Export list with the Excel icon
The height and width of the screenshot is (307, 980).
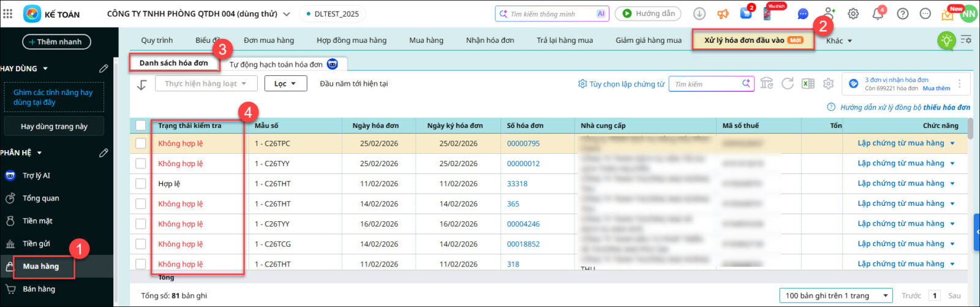(x=808, y=84)
